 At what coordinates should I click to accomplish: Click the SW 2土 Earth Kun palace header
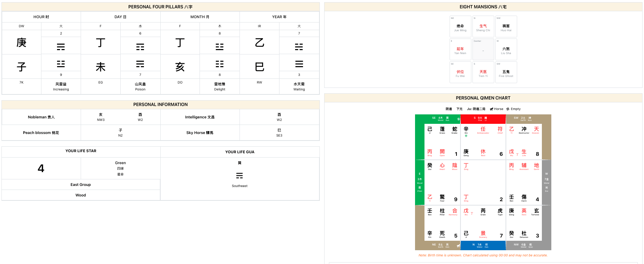(x=528, y=119)
